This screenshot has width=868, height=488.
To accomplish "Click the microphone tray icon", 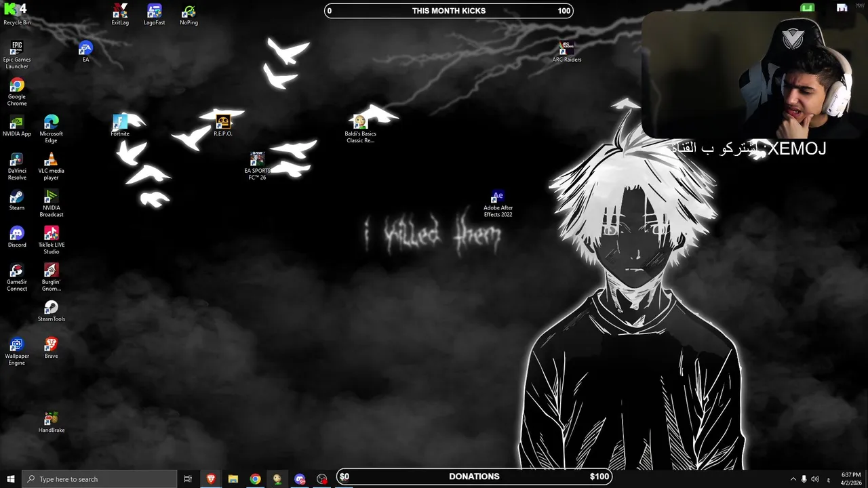I will (x=804, y=479).
